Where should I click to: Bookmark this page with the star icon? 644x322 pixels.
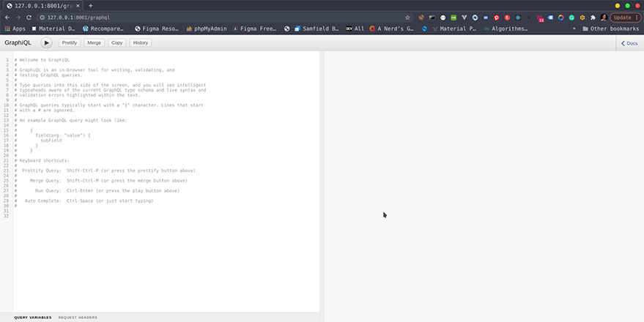point(407,18)
